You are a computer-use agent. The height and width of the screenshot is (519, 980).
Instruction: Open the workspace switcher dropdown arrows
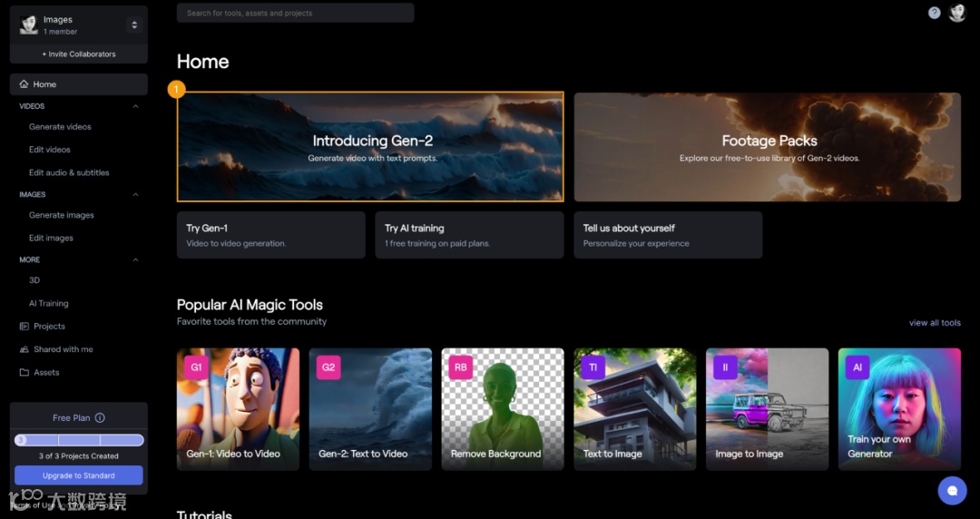click(133, 25)
